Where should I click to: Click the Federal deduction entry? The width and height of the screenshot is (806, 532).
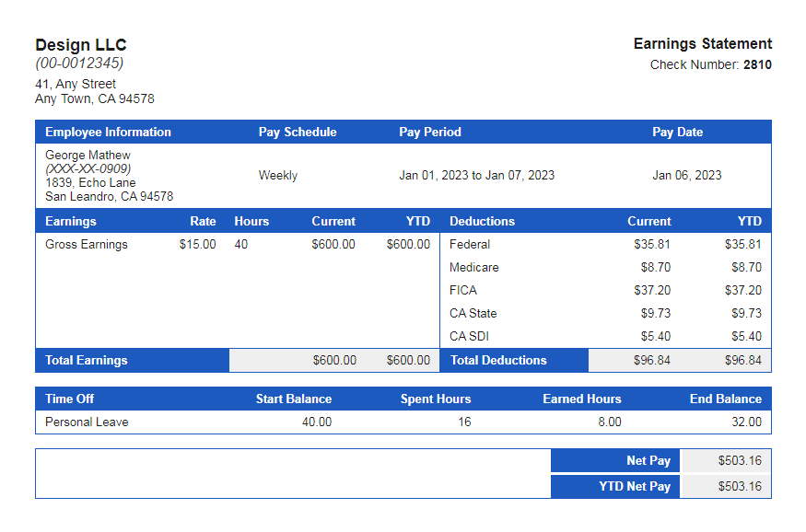pos(465,244)
